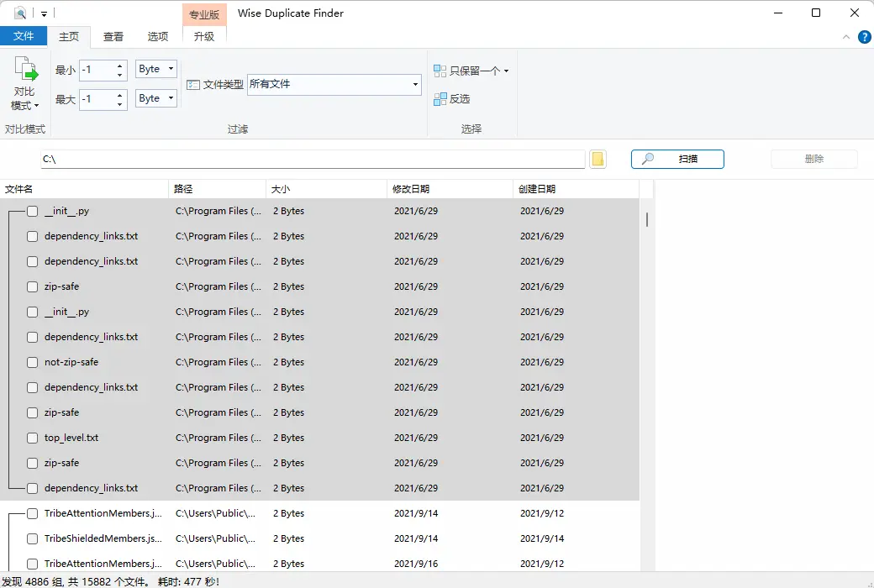This screenshot has height=588, width=874.
Task: Click the 反选 invert selection label
Action: [x=460, y=99]
